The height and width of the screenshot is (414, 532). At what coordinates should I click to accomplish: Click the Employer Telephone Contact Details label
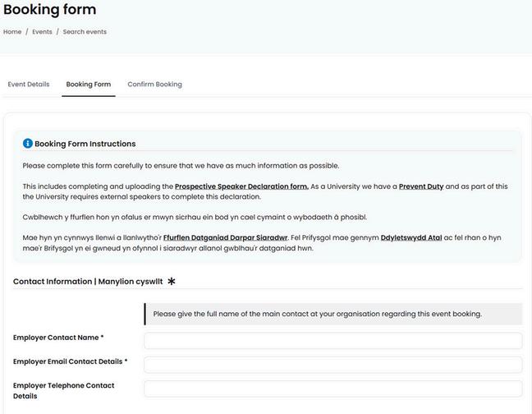click(x=63, y=390)
